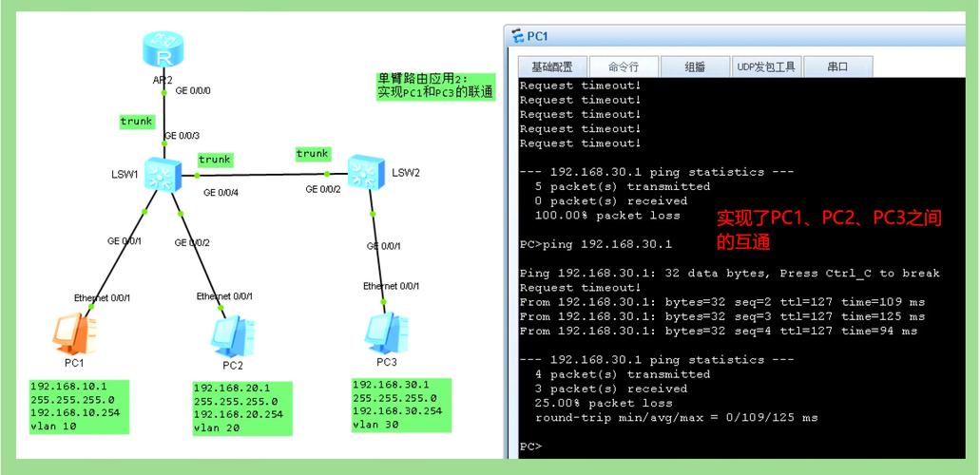Select the trunk label just right of LSW1
The image size is (980, 475).
pos(215,160)
